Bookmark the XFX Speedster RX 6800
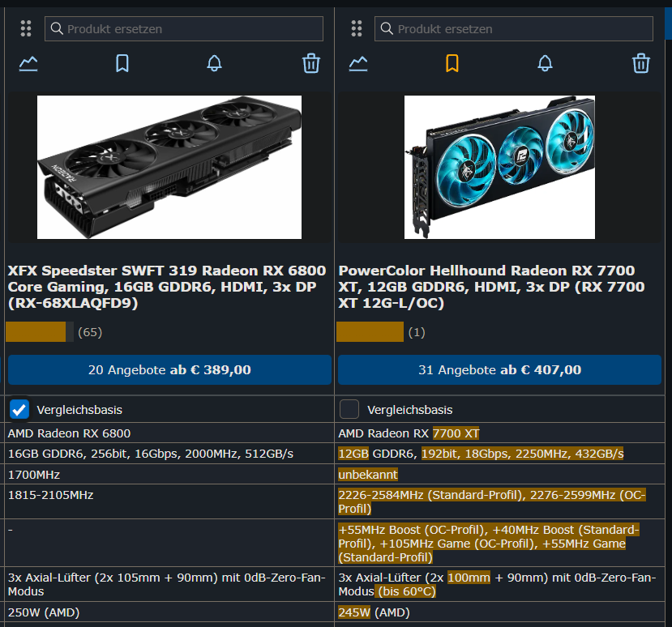 click(x=122, y=63)
